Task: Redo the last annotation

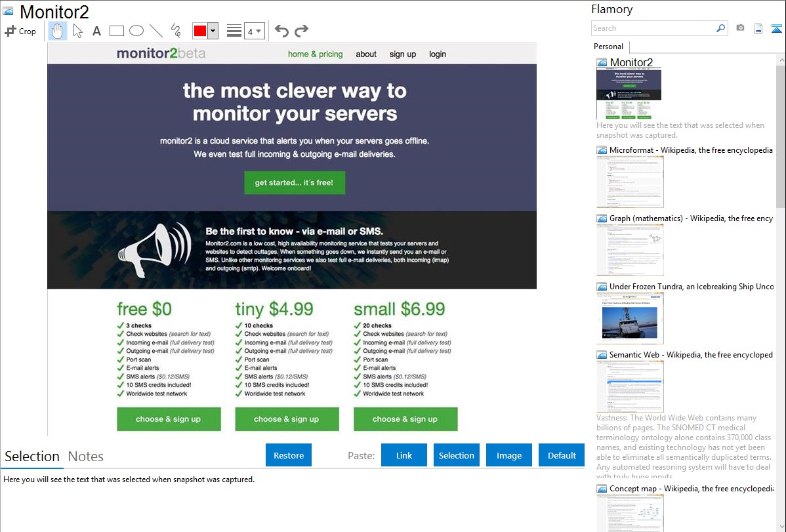Action: click(x=301, y=31)
